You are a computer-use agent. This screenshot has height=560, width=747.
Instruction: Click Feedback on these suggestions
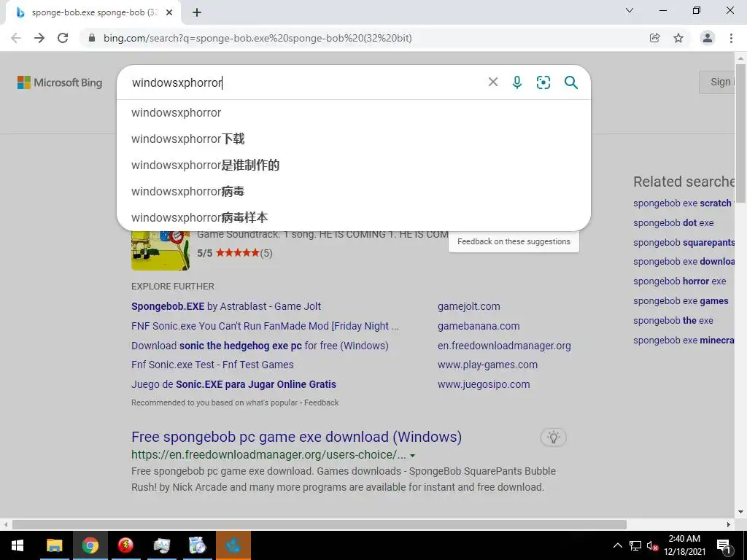514,241
